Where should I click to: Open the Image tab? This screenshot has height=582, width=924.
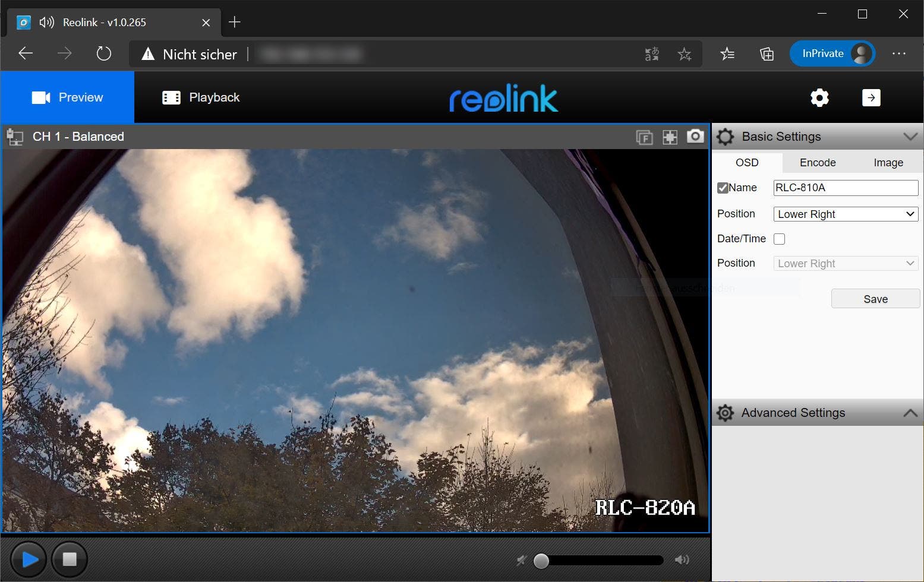(x=888, y=163)
